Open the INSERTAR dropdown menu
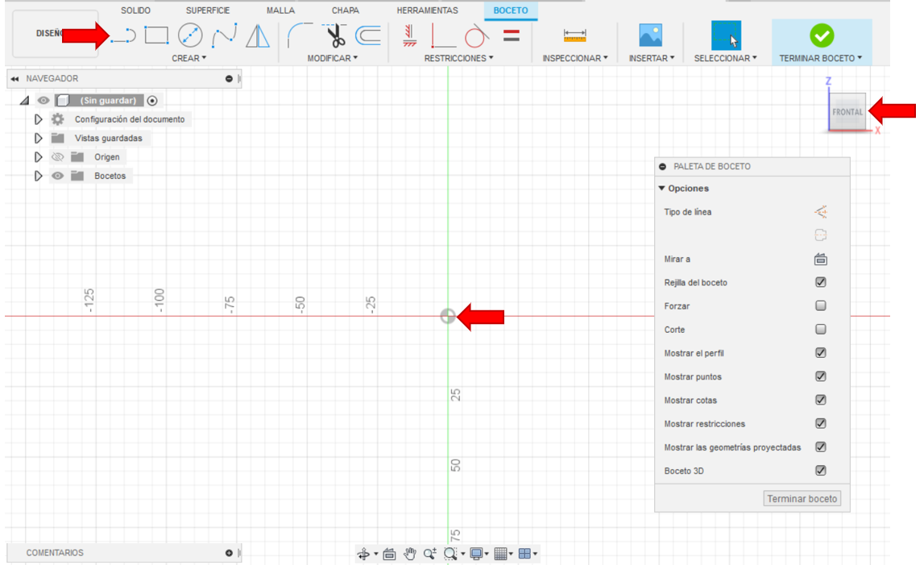Viewport: 924px width, 565px height. 651,58
